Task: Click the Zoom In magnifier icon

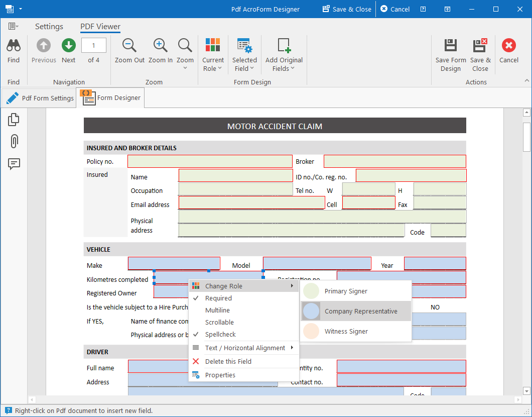Action: [160, 46]
